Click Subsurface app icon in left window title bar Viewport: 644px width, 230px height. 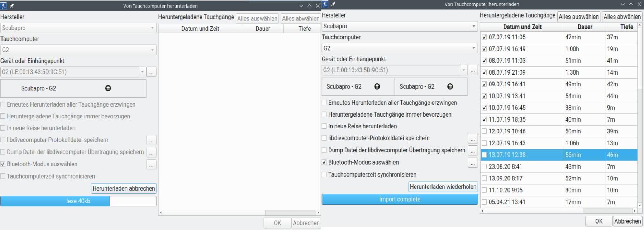[x=4, y=5]
